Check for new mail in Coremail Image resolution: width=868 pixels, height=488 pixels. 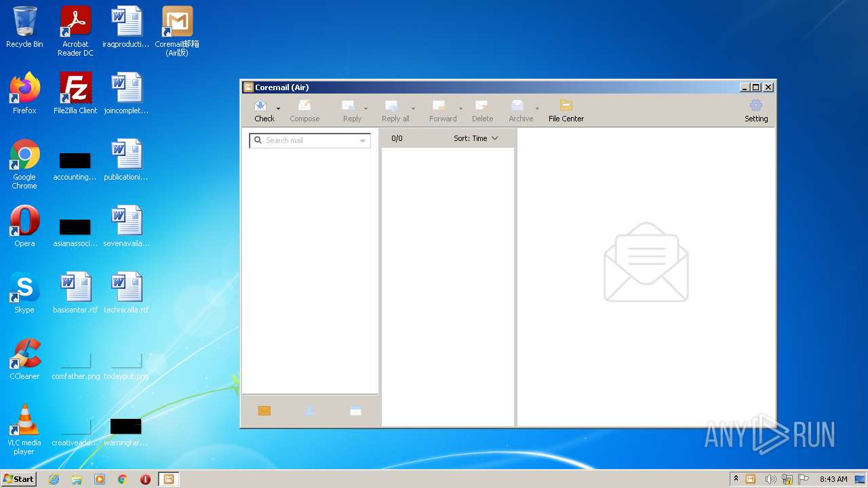point(264,111)
